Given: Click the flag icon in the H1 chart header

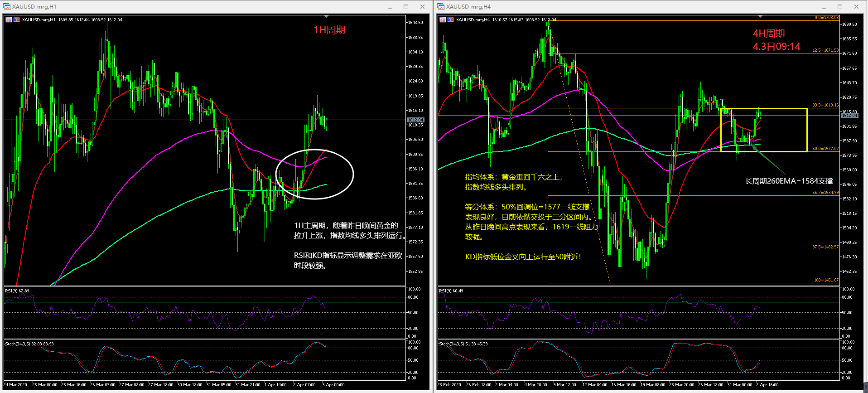Looking at the screenshot, I should click(x=17, y=19).
